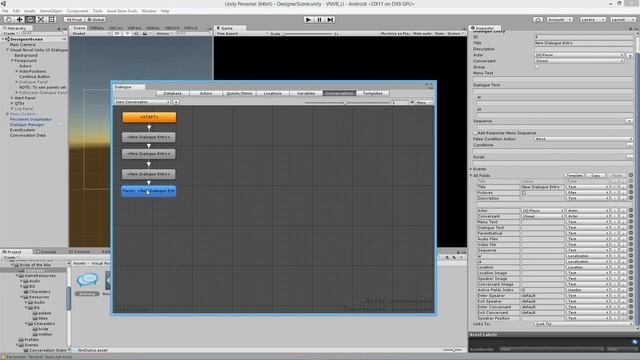Expand the Events foldout in Inspector
The image size is (640, 360).
click(471, 169)
